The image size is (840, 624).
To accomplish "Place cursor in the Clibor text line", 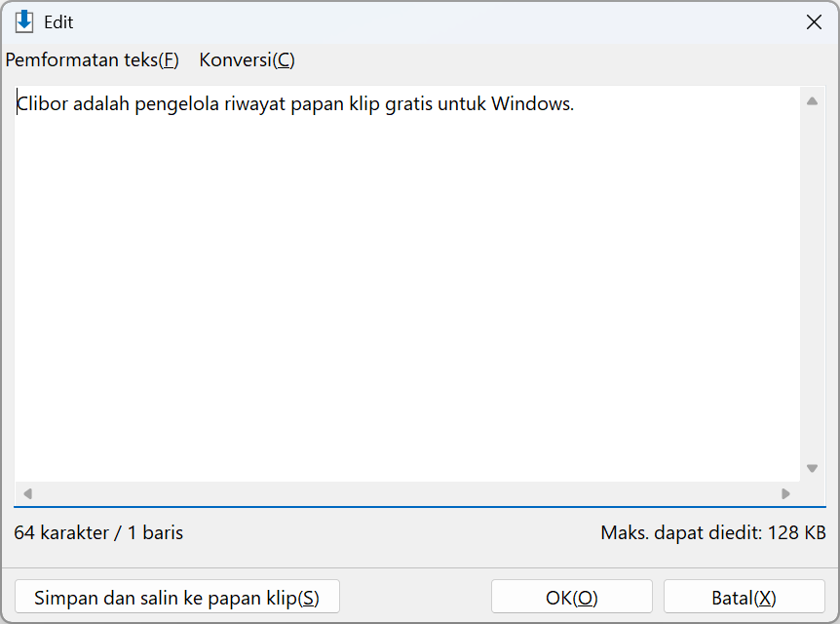I will [x=295, y=104].
